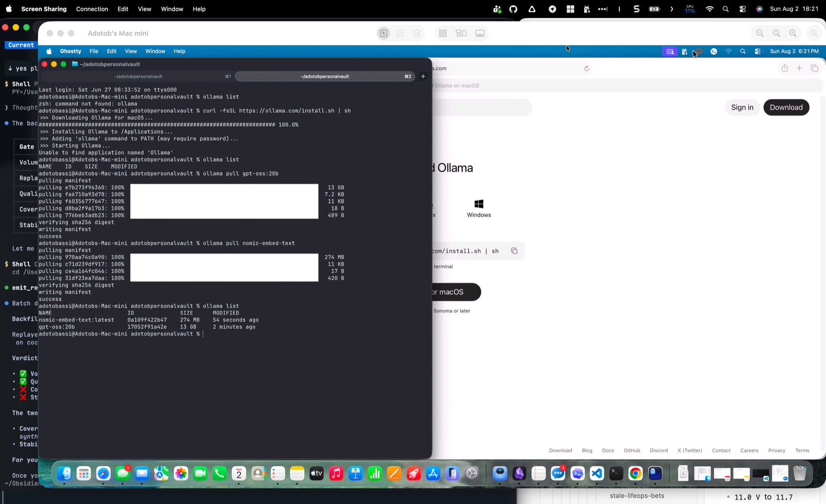Open the GitHub footer link
Screen dimensions: 826x504
(x=632, y=450)
